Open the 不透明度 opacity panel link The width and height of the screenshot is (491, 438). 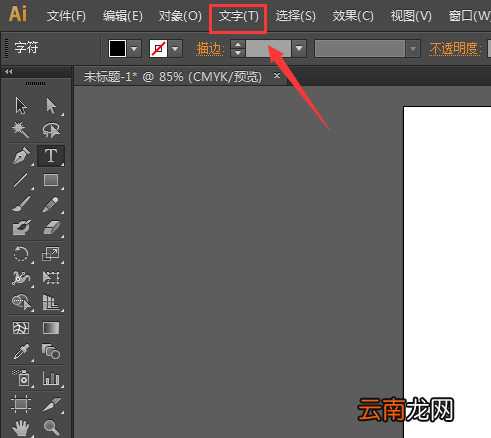tap(455, 49)
